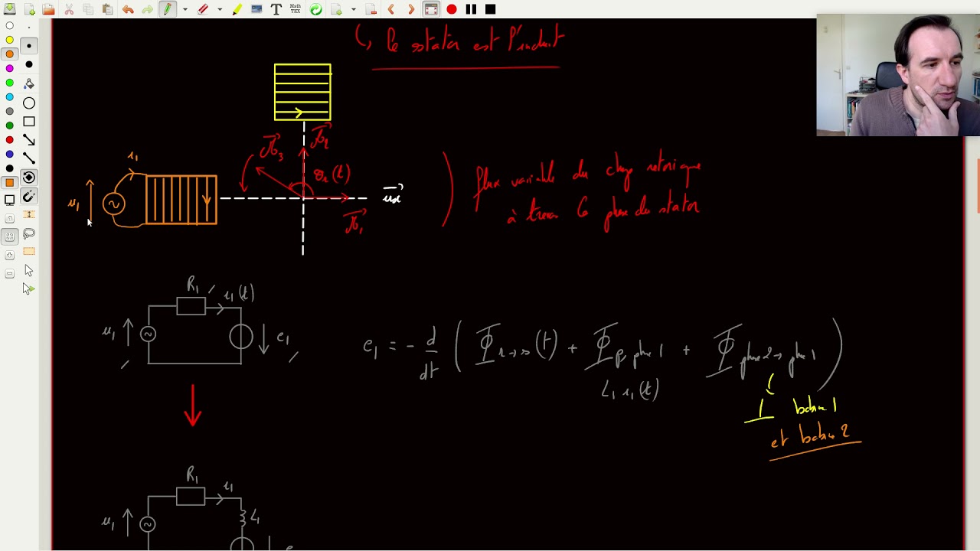The width and height of the screenshot is (980, 551).
Task: Toggle fullscreen presentation mode
Action: pyautogui.click(x=431, y=9)
